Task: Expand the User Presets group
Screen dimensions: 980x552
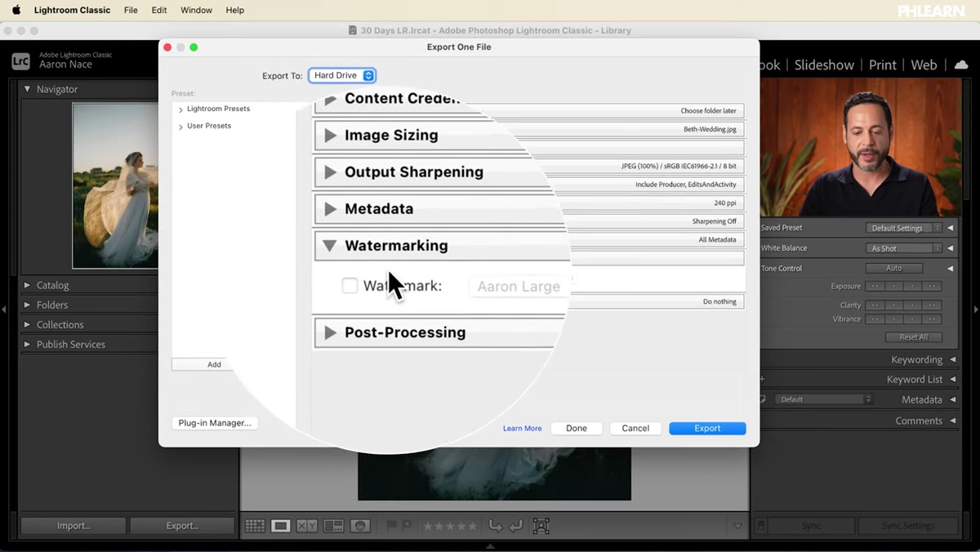Action: tap(180, 127)
